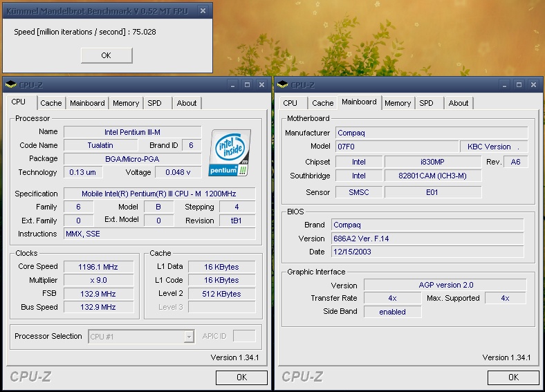
Task: Click the Brand ID '6' value
Action: point(192,145)
